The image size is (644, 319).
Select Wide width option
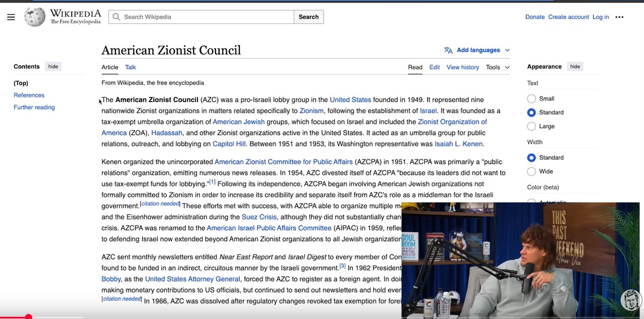pos(531,171)
